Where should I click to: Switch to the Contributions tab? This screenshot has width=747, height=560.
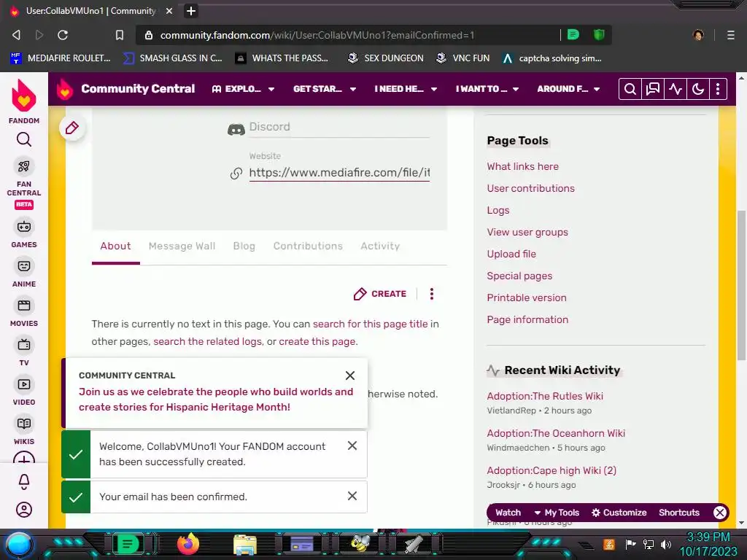coord(308,246)
